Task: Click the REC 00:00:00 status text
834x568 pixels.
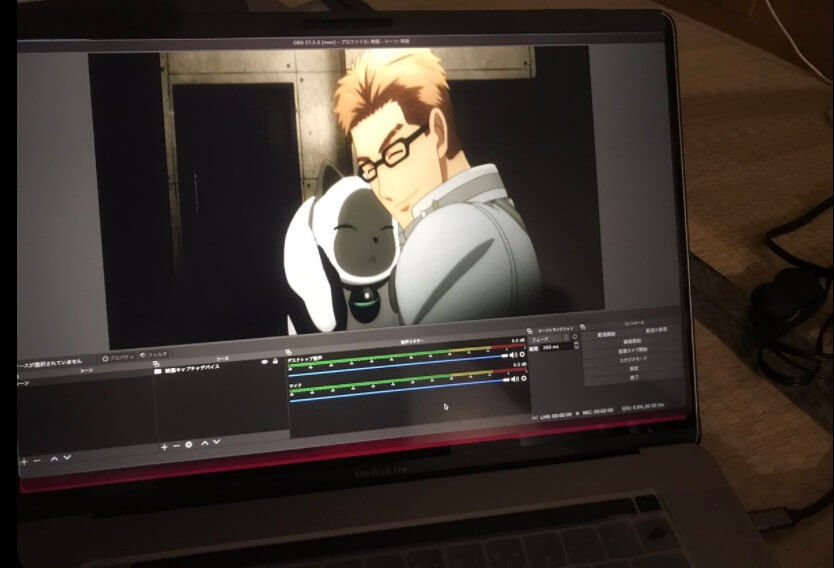Action: click(x=598, y=411)
